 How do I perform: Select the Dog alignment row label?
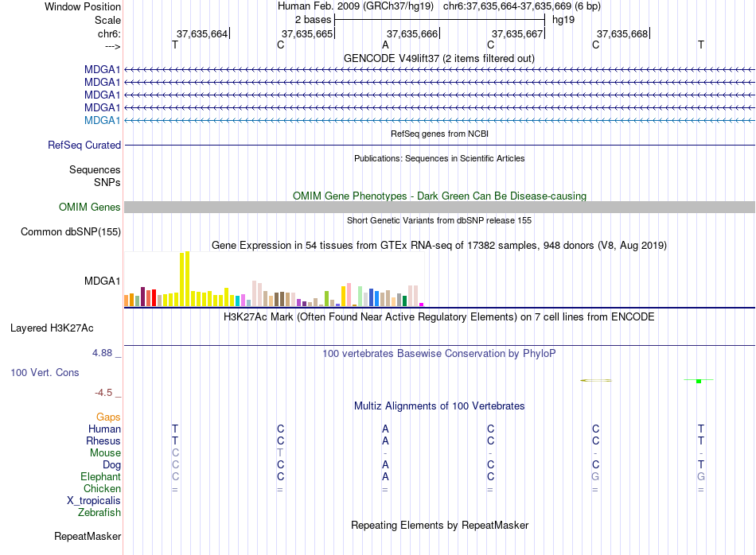point(111,465)
